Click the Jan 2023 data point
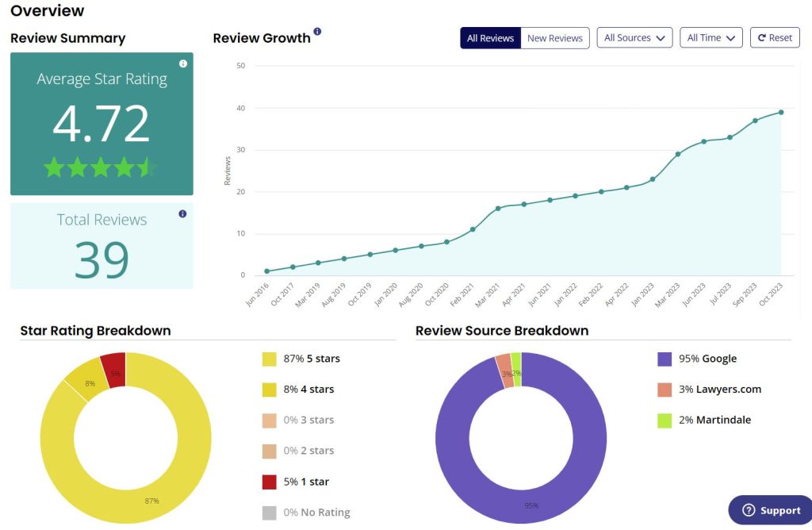The width and height of the screenshot is (812, 530). click(x=653, y=179)
